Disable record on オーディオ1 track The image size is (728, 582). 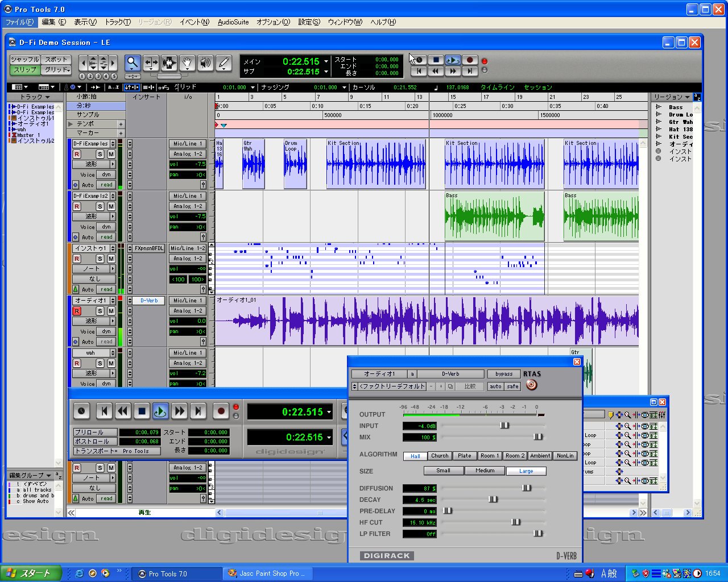(x=77, y=311)
